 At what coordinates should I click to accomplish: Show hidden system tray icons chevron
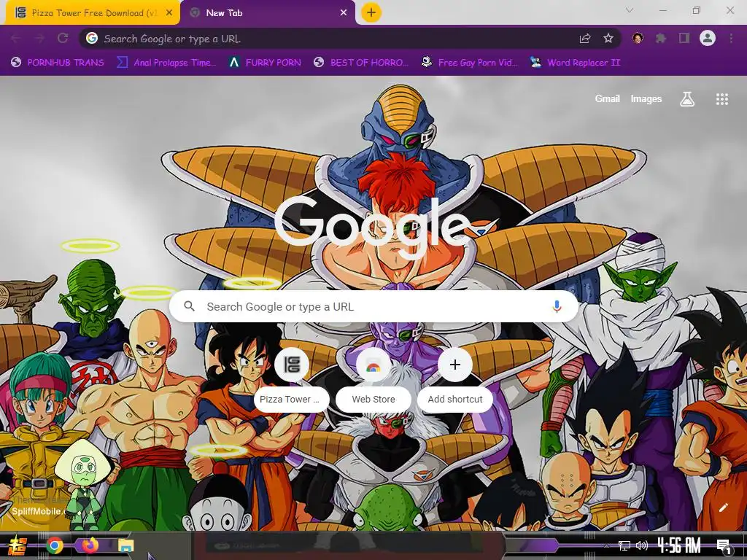click(x=606, y=545)
